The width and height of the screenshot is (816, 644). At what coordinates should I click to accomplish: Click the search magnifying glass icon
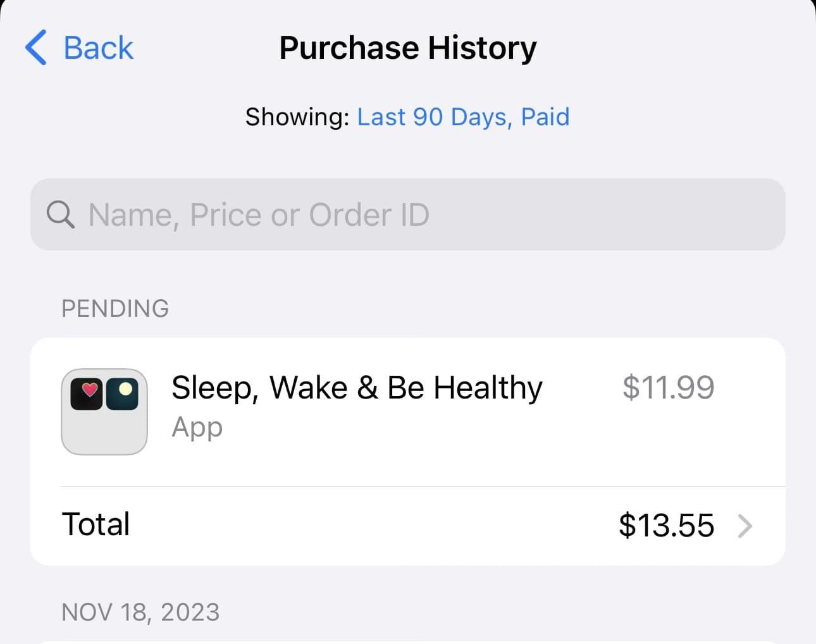pos(60,214)
